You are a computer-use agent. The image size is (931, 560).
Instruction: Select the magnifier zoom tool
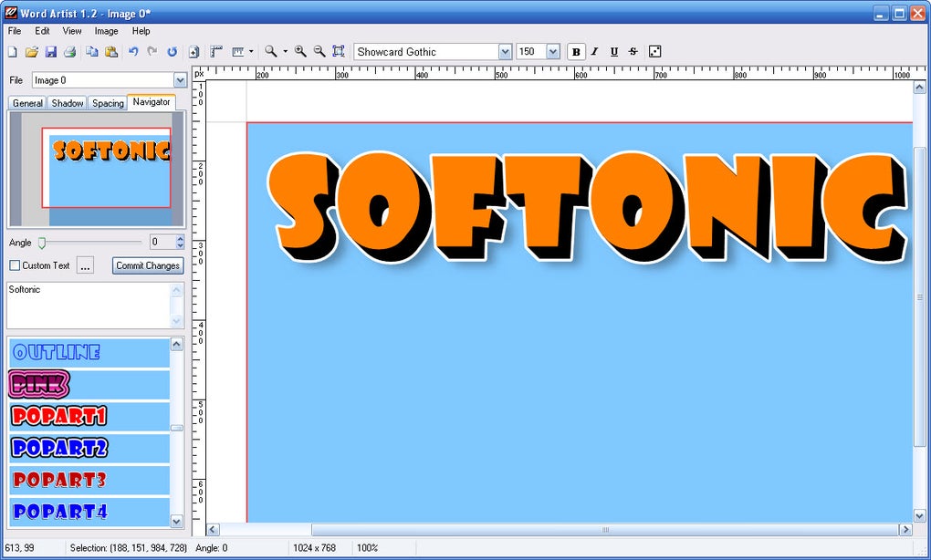271,52
